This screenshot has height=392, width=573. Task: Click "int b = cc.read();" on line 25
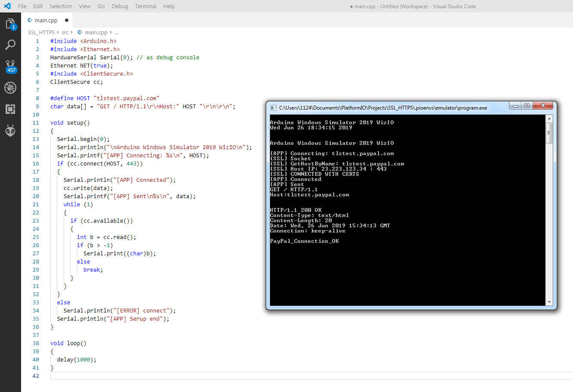[x=107, y=237]
